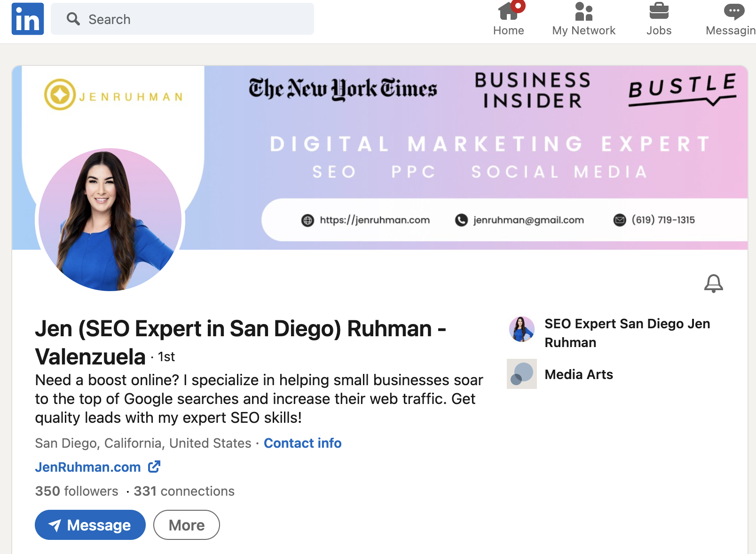
Task: Open the Home nav icon
Action: (509, 11)
